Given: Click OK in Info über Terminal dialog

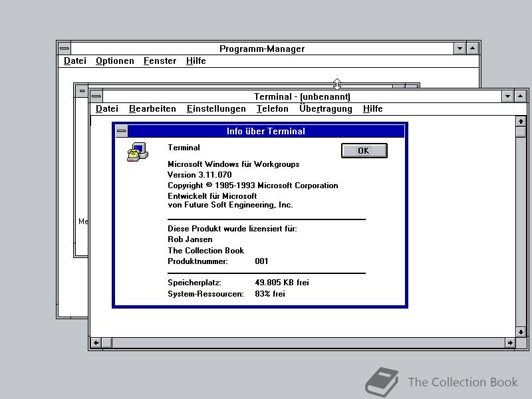Looking at the screenshot, I should [364, 151].
